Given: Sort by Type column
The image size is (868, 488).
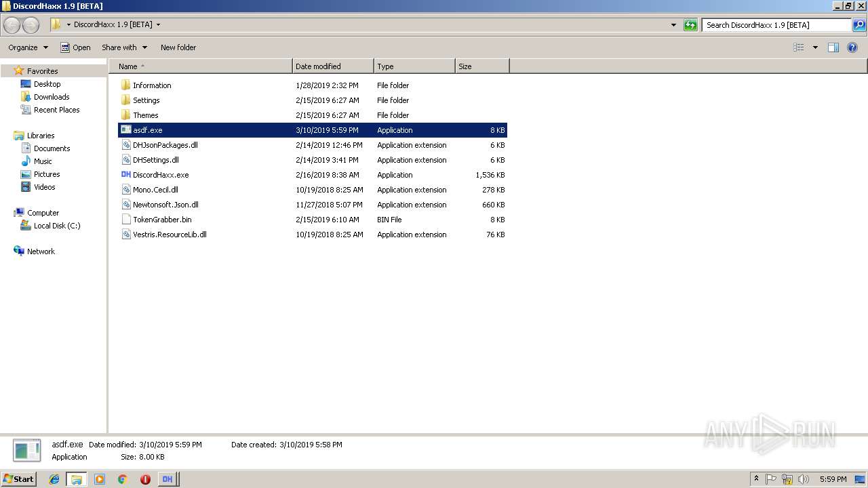Looking at the screenshot, I should [414, 66].
